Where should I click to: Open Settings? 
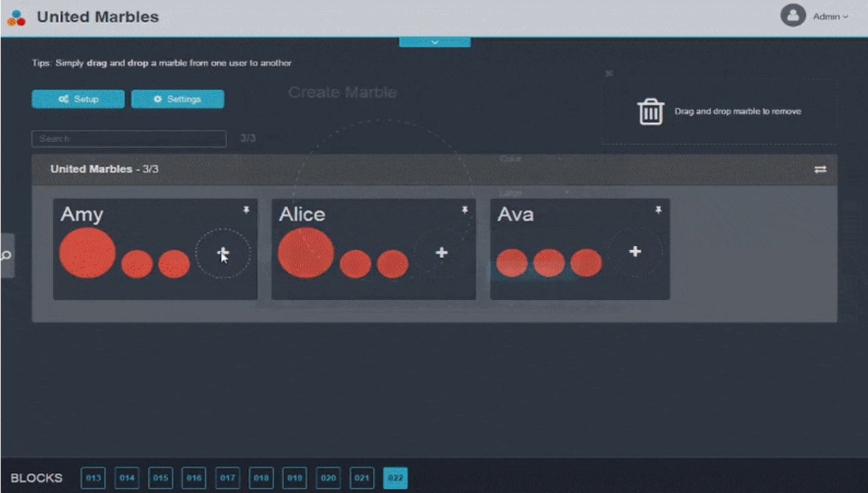pos(177,99)
